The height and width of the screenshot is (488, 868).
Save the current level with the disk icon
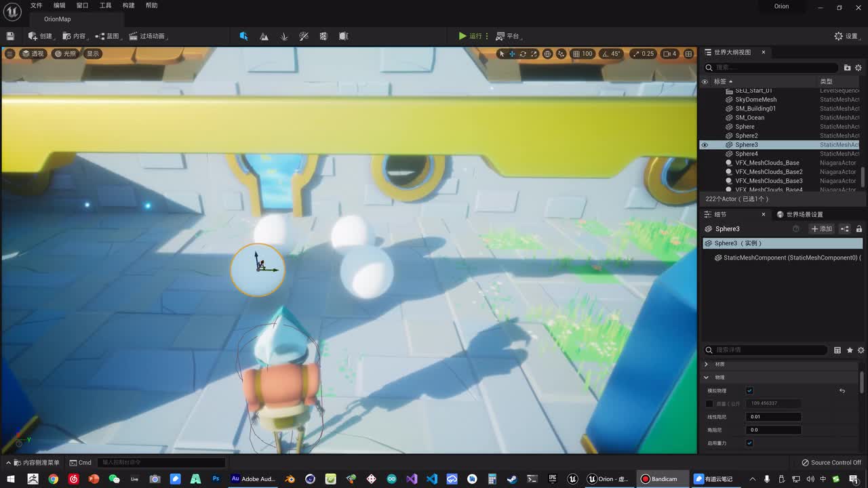point(10,36)
